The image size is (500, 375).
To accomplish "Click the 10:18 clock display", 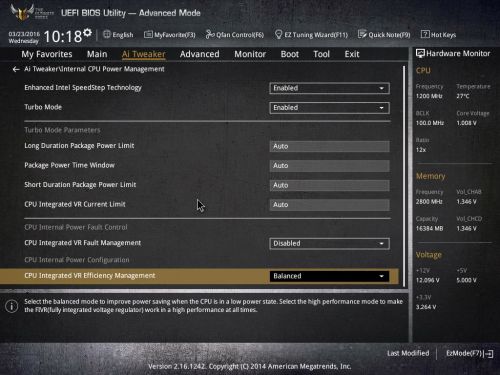I will point(63,36).
